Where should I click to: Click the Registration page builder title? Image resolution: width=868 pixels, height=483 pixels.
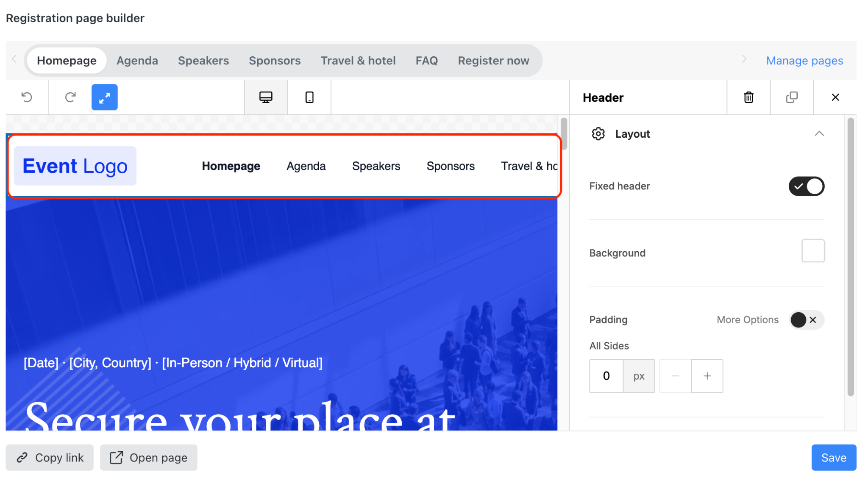tap(75, 18)
